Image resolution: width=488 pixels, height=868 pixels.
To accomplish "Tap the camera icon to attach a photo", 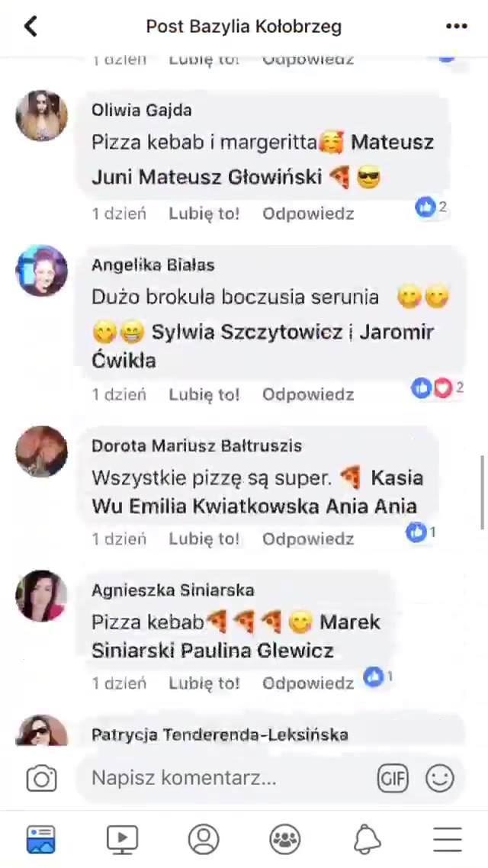I will [41, 779].
